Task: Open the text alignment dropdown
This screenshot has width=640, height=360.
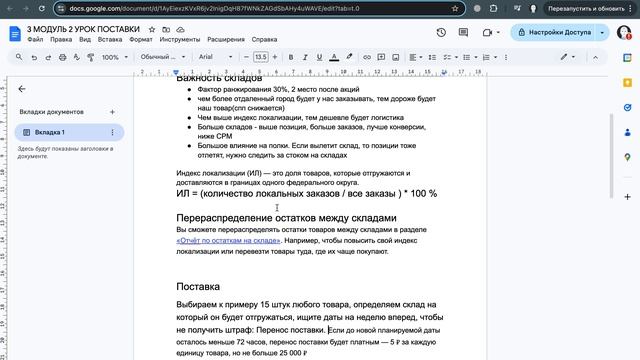Action: coord(416,58)
